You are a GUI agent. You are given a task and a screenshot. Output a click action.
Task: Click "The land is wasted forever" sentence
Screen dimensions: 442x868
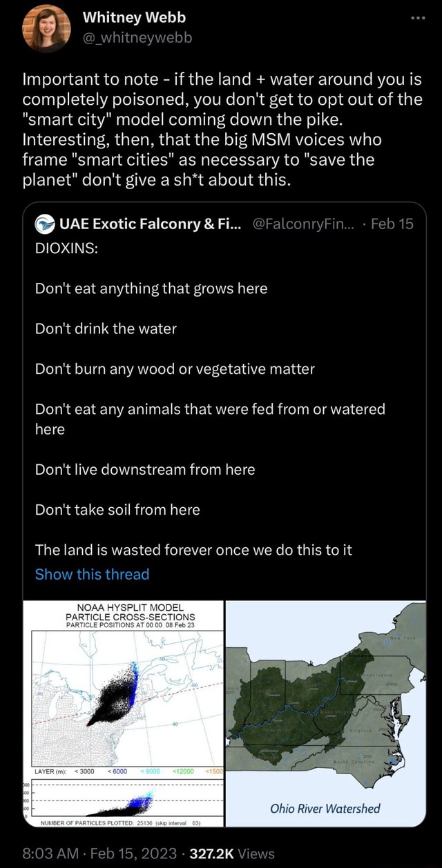pyautogui.click(x=193, y=549)
